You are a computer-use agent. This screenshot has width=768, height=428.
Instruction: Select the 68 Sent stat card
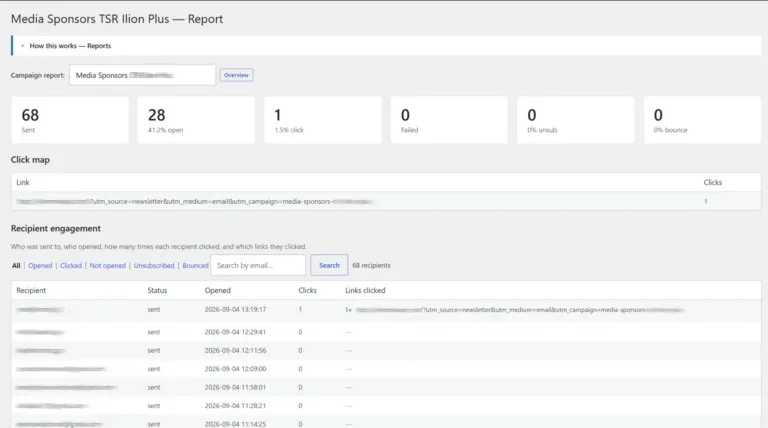tap(70, 120)
